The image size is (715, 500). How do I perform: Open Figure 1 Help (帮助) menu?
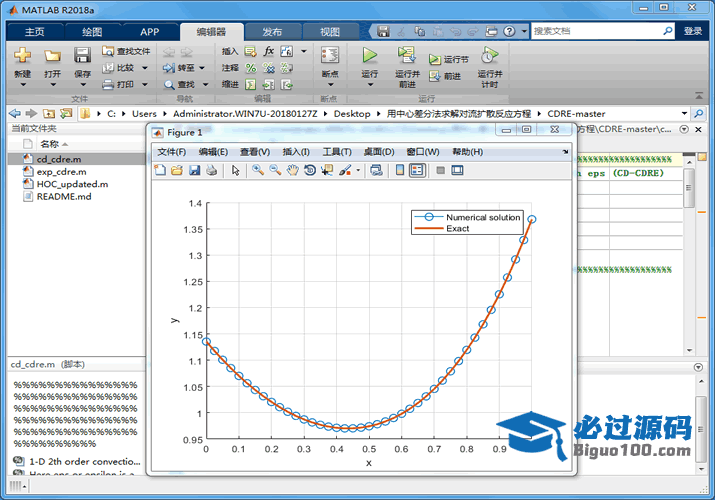tap(467, 152)
